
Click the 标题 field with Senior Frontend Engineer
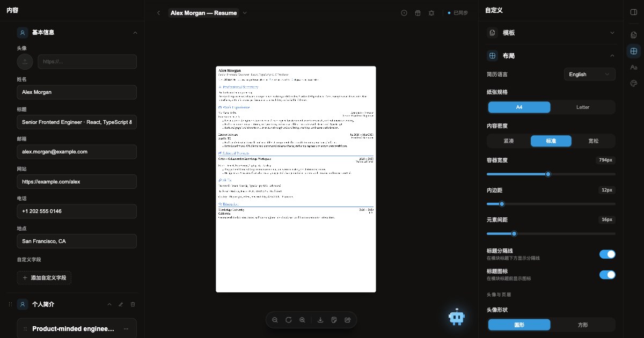77,122
